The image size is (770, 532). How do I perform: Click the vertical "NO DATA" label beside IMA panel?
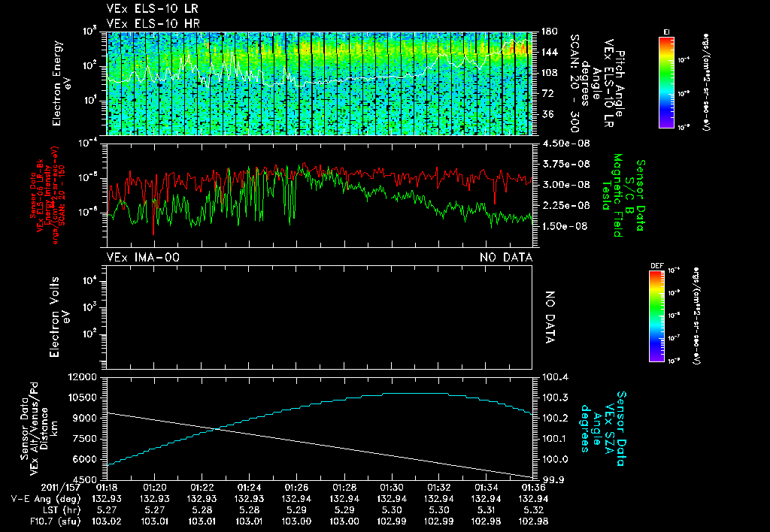click(550, 316)
